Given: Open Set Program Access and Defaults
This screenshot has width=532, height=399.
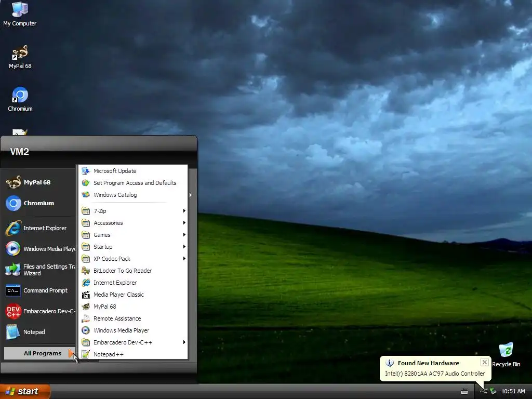Looking at the screenshot, I should [x=133, y=183].
